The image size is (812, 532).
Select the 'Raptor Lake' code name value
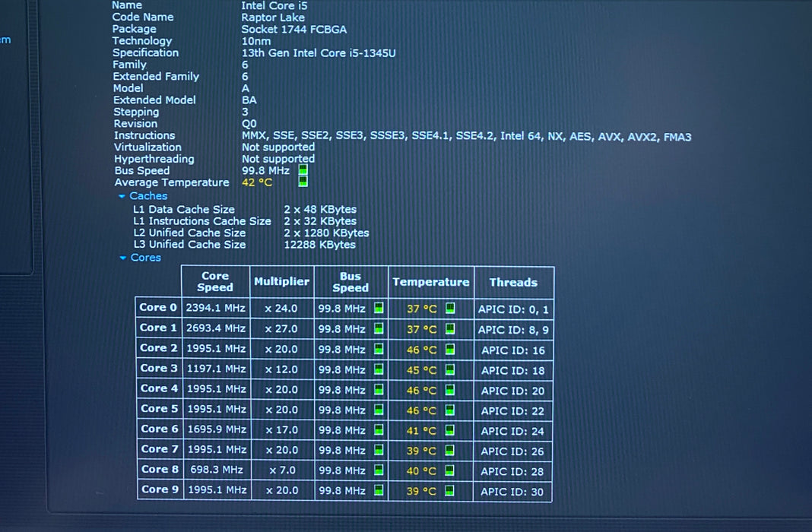(273, 17)
